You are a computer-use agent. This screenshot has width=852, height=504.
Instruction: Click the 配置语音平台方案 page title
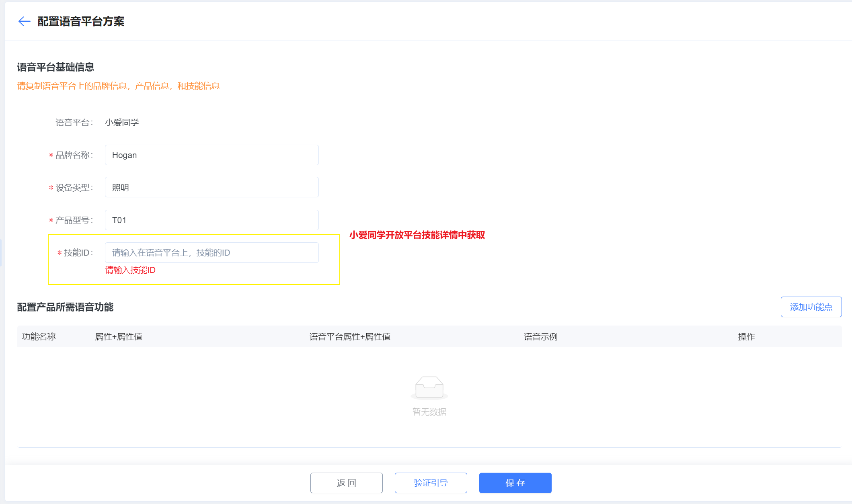[x=81, y=21]
